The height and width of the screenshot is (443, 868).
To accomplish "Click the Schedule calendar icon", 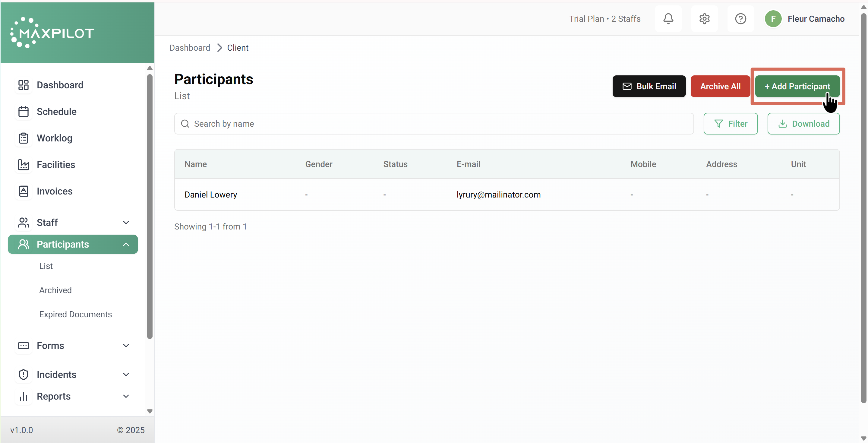I will (x=23, y=112).
